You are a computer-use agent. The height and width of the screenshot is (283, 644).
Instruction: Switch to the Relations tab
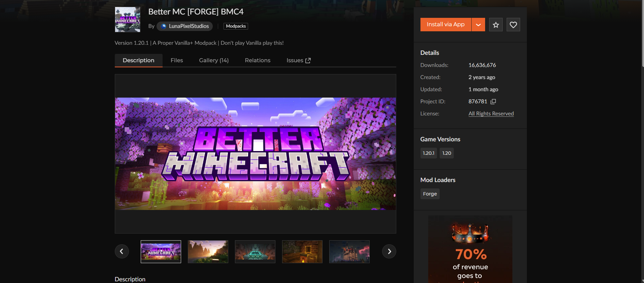(258, 61)
